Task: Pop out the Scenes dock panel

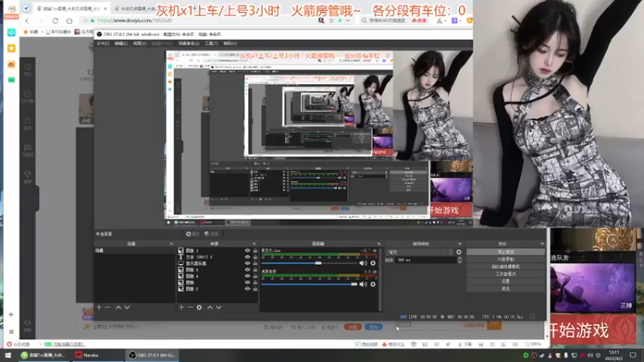Action: (x=171, y=244)
